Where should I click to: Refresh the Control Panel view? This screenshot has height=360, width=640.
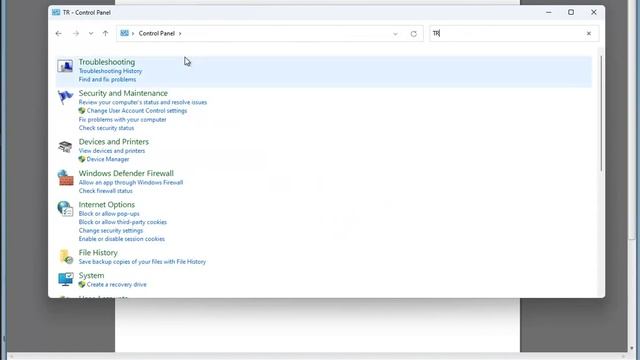[x=413, y=33]
